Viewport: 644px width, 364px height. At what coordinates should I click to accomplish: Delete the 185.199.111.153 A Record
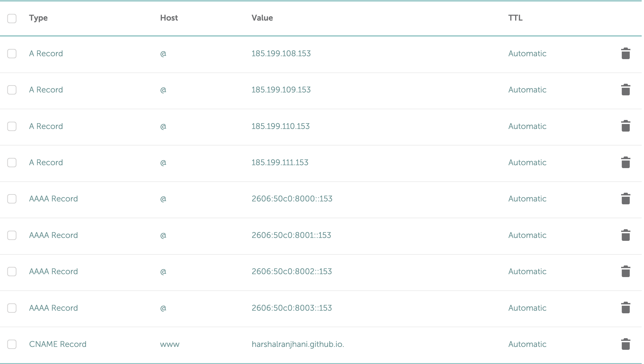625,163
